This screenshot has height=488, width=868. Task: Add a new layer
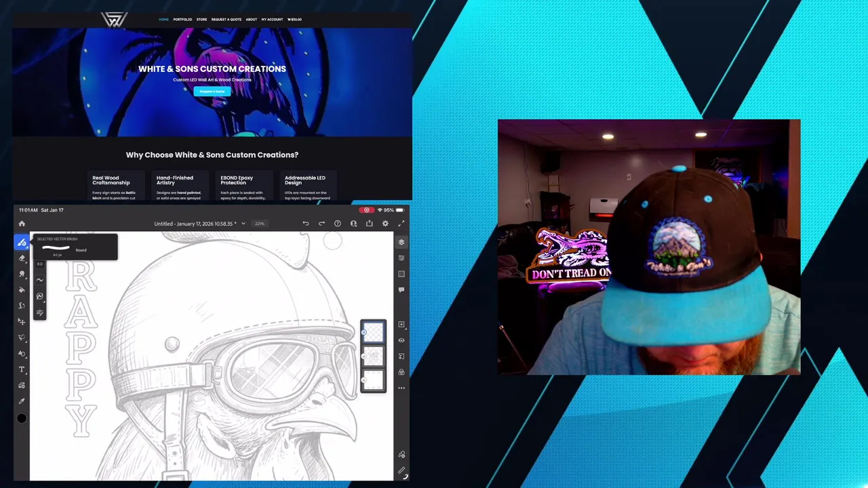(x=401, y=325)
